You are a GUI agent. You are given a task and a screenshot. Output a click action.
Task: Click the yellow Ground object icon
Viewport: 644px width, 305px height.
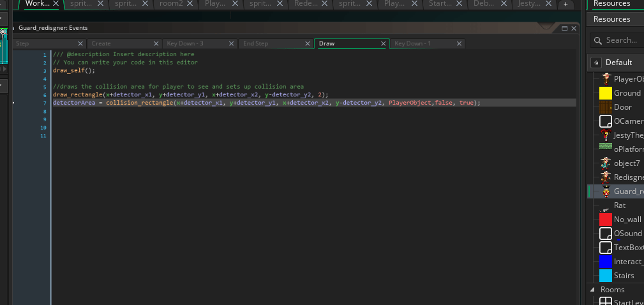(606, 93)
